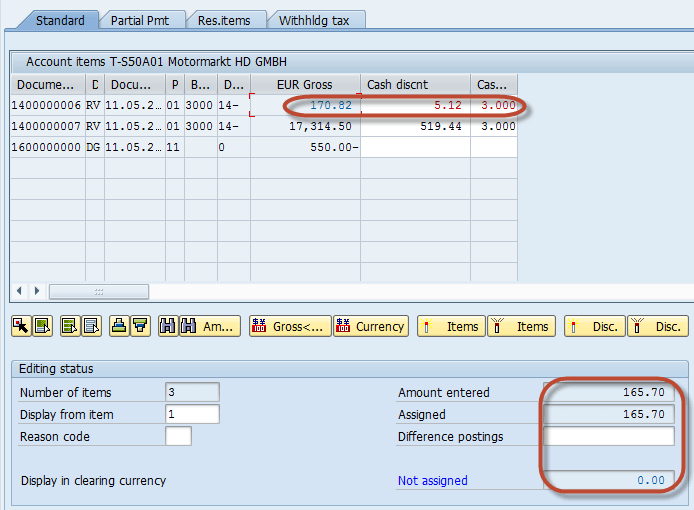This screenshot has height=510, width=694.
Task: Click the Display from item field
Action: click(x=192, y=414)
